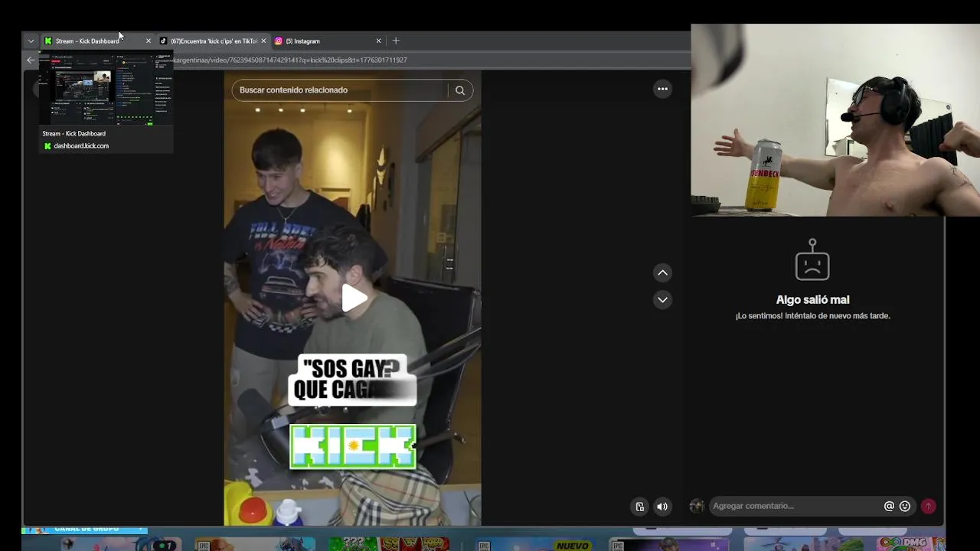Open the emoji picker icon
Viewport: 980px width, 551px height.
tap(905, 506)
